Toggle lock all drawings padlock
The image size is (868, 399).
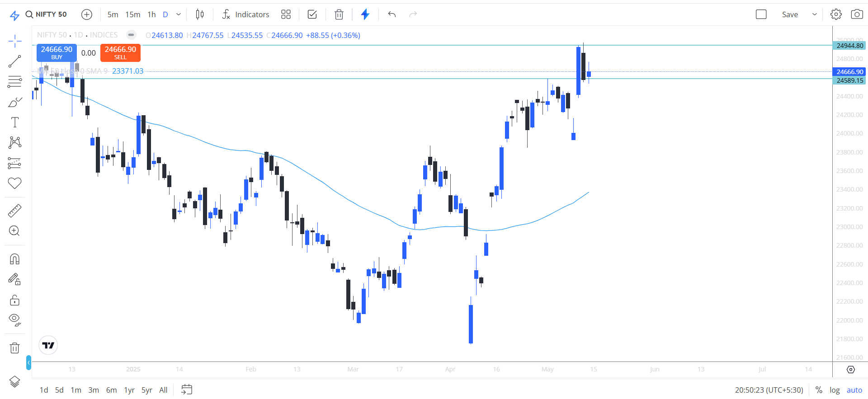15,300
